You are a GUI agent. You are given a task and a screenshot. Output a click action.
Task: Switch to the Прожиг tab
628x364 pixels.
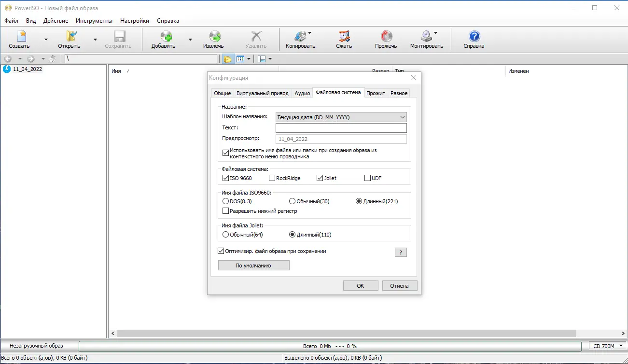(376, 93)
